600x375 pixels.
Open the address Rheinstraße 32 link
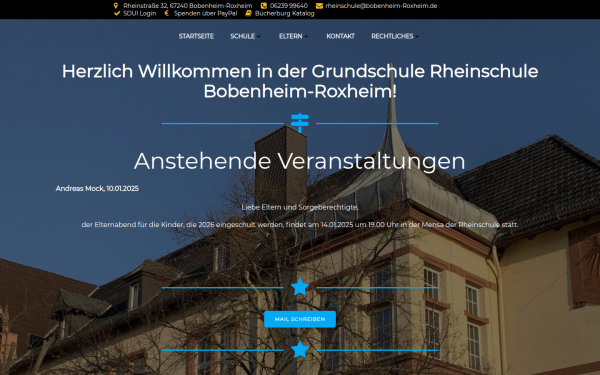pos(188,6)
